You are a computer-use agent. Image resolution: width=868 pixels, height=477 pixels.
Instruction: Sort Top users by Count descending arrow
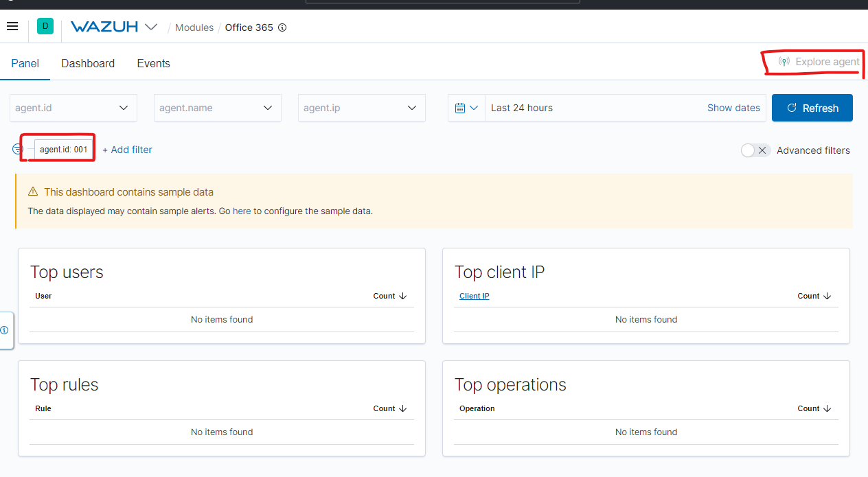click(x=401, y=296)
